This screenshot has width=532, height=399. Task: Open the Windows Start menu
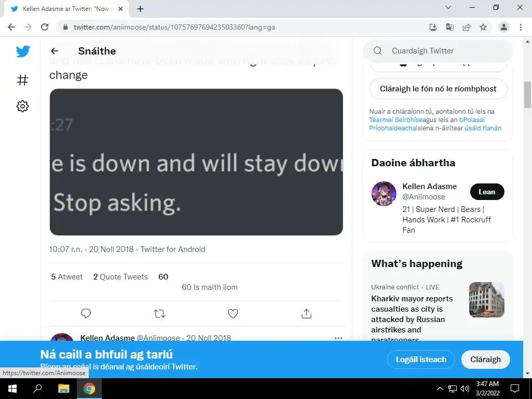(x=12, y=389)
